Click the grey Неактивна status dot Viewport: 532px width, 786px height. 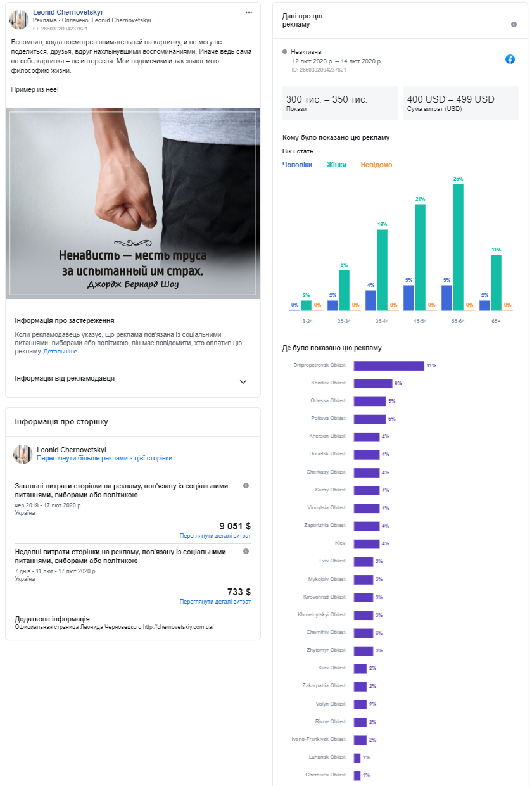(285, 51)
